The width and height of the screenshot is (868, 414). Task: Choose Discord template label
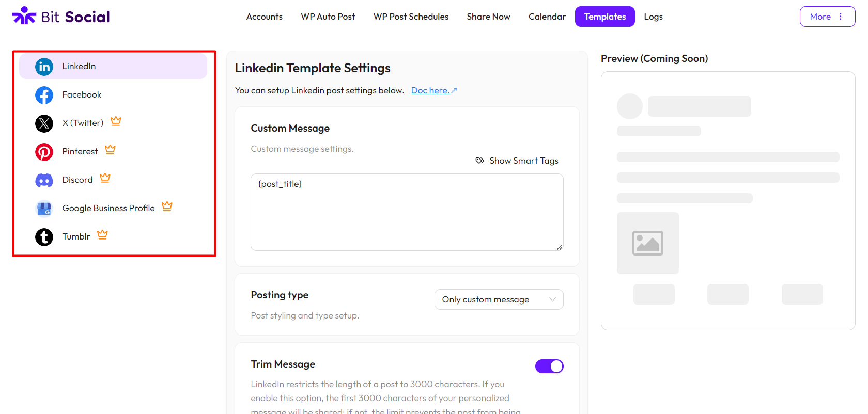pos(78,180)
